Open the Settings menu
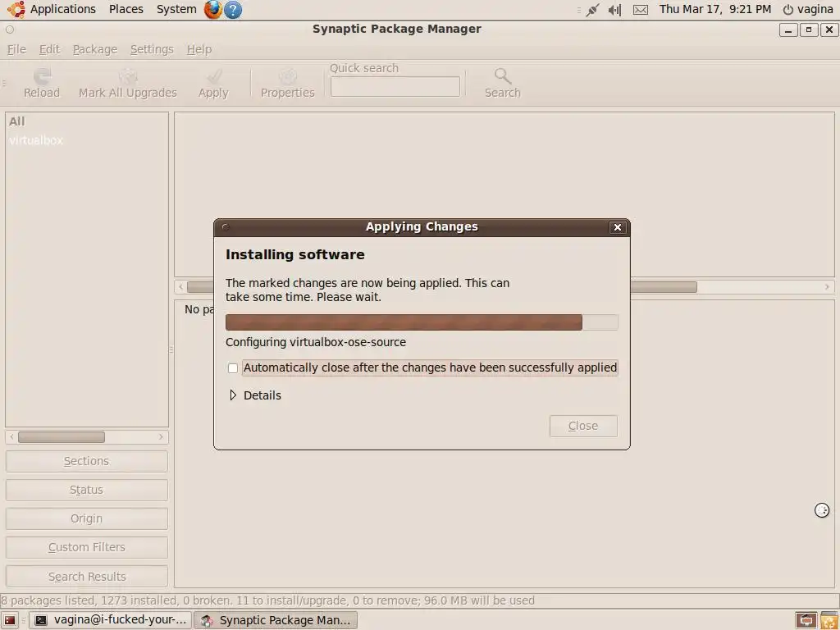Image resolution: width=840 pixels, height=630 pixels. point(152,49)
